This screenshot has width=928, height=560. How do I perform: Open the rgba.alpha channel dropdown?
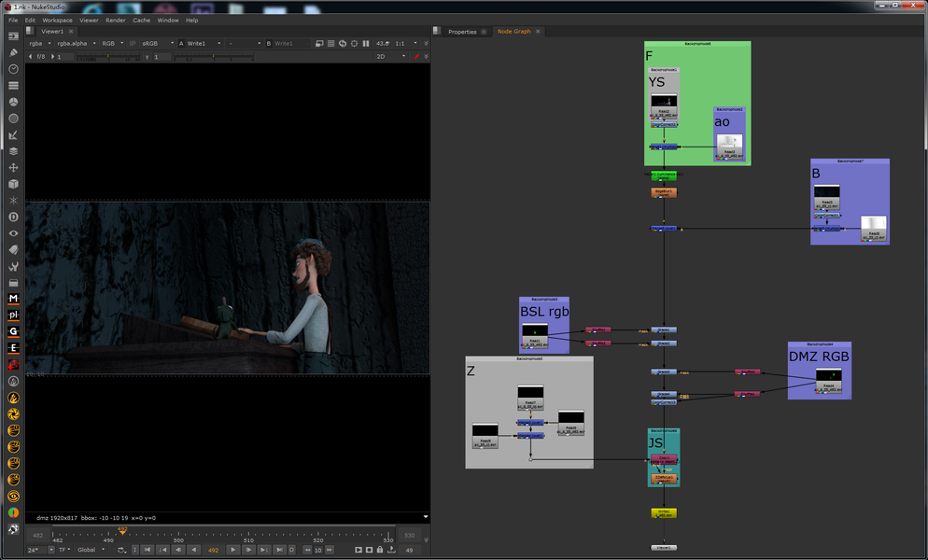click(77, 43)
